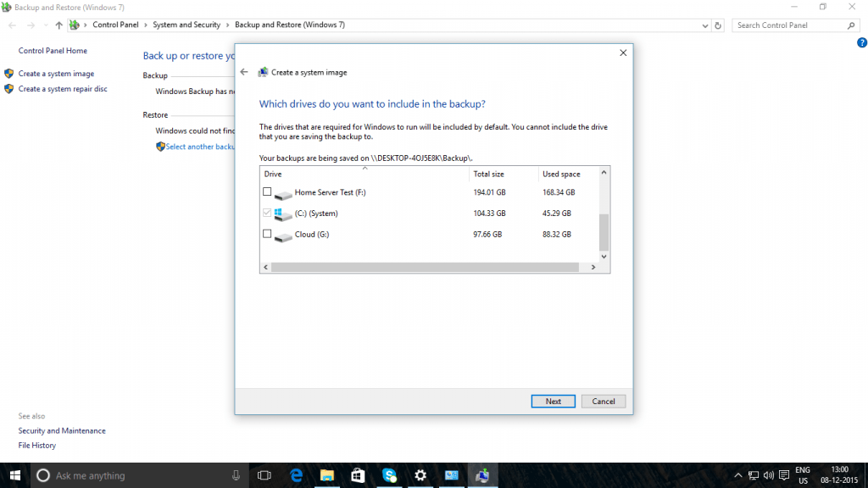
Task: Click the shield icon beside Select another backup
Action: coord(160,147)
